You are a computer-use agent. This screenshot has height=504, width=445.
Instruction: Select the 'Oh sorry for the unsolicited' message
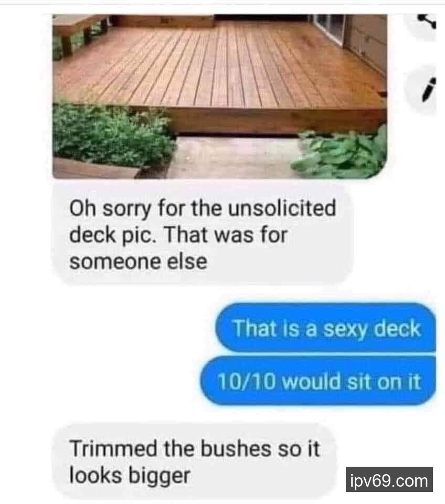[x=202, y=235]
